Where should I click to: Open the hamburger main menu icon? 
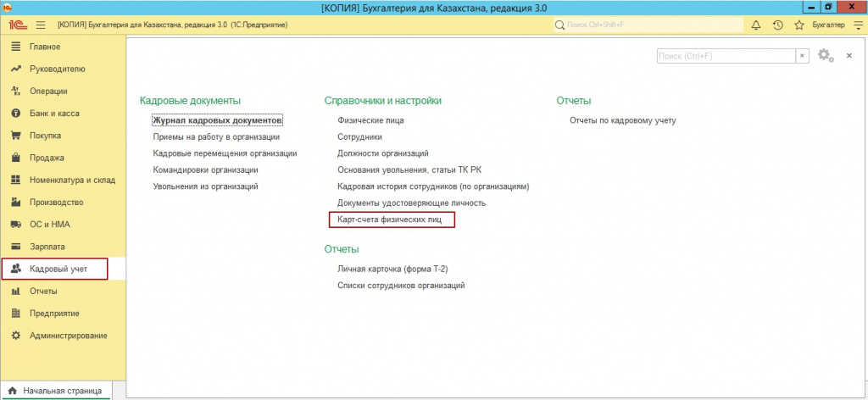(41, 25)
